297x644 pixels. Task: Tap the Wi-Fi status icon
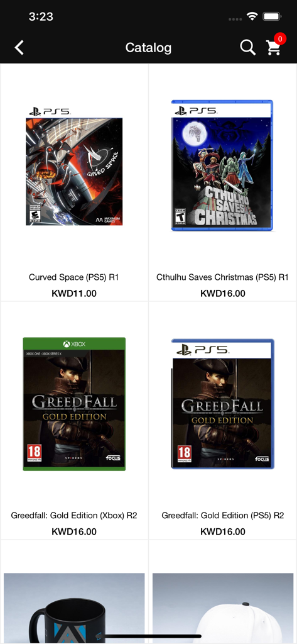coord(251,16)
